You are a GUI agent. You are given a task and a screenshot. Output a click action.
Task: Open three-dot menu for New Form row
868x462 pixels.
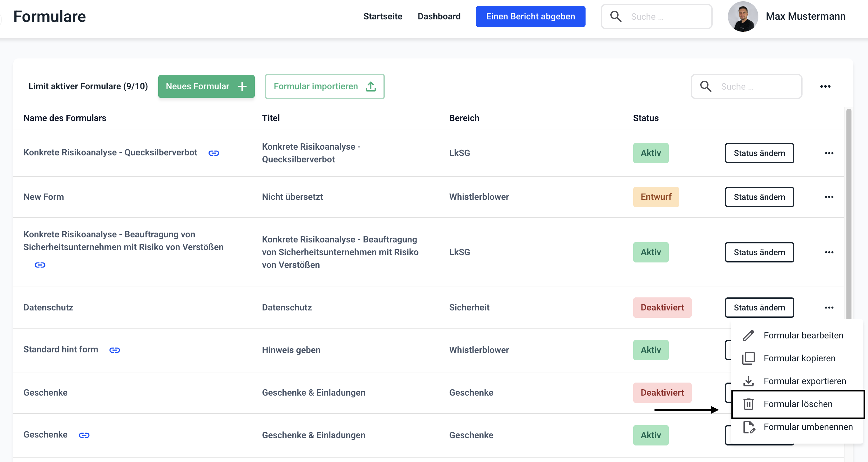click(x=829, y=197)
